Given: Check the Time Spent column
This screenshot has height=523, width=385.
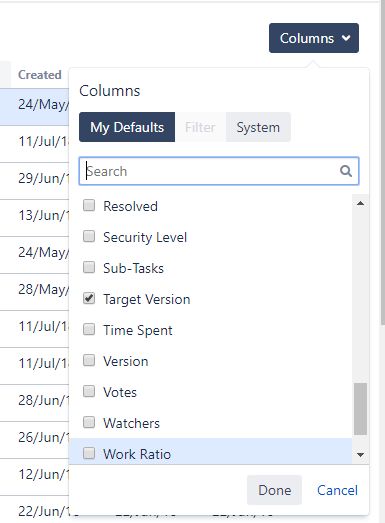Looking at the screenshot, I should [89, 330].
